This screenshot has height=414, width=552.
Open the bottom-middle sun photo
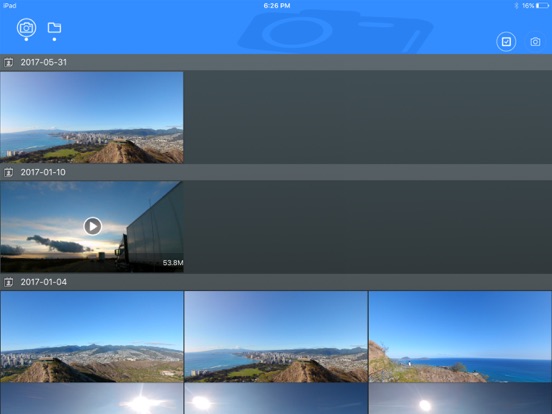click(x=276, y=399)
